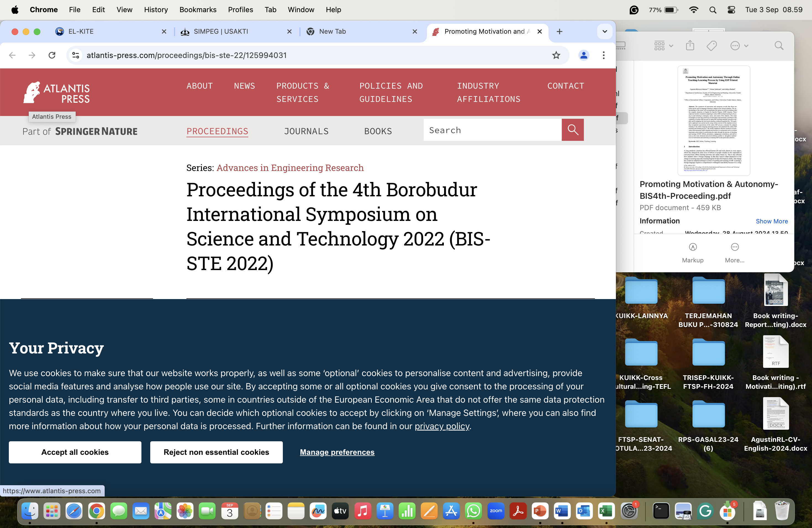Screen dimensions: 812x528
Task: Click the JOURNALS link
Action: pyautogui.click(x=306, y=131)
